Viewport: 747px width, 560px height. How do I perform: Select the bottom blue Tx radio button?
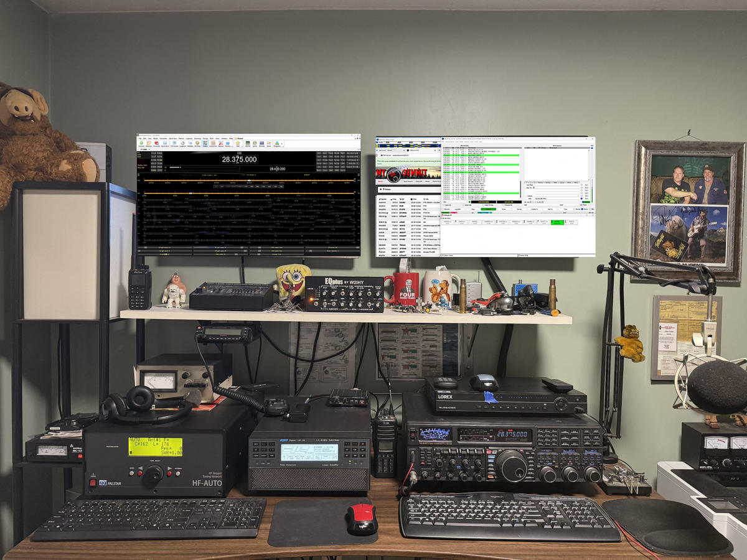[x=581, y=198]
